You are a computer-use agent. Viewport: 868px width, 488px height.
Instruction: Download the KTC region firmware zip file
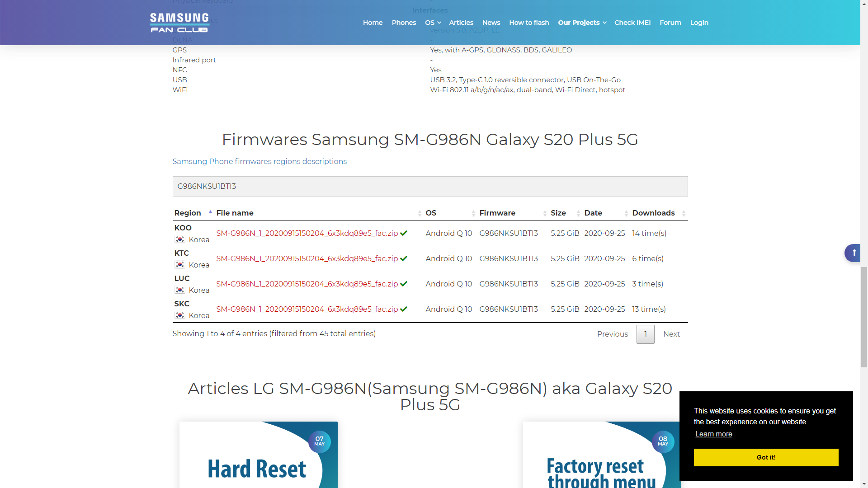(x=307, y=259)
